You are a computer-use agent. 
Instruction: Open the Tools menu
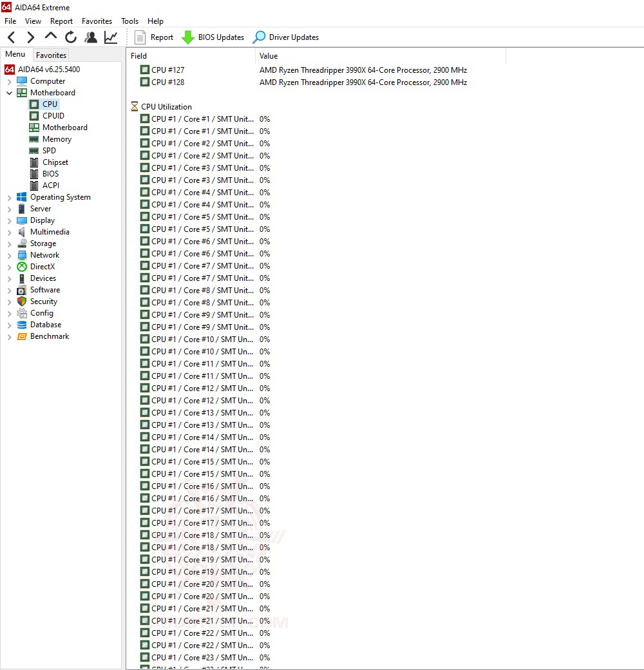[130, 21]
